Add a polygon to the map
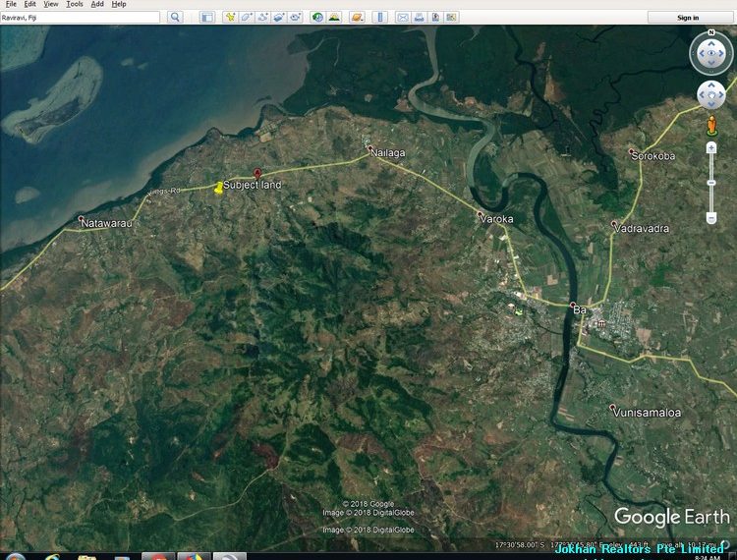This screenshot has width=737, height=560. click(247, 18)
